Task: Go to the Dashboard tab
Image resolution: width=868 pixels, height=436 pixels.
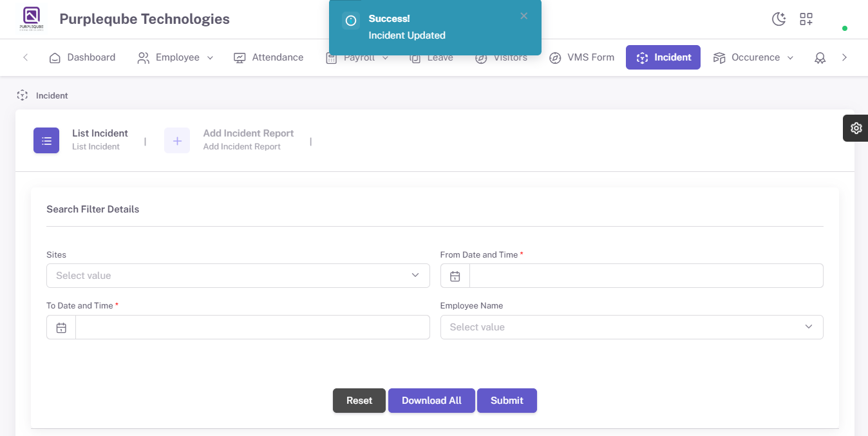Action: click(82, 57)
